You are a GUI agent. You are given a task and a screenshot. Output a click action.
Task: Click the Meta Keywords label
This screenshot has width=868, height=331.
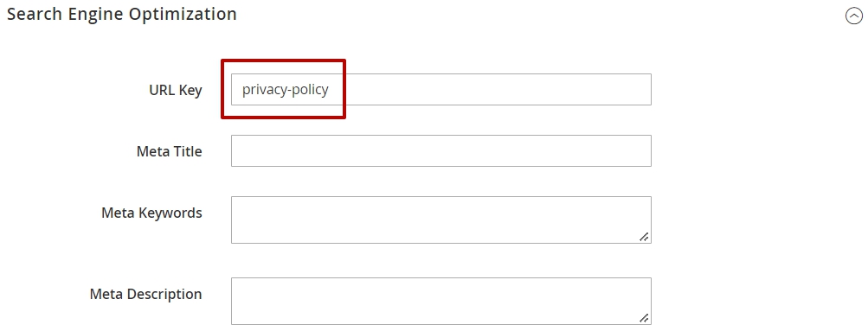coord(151,213)
